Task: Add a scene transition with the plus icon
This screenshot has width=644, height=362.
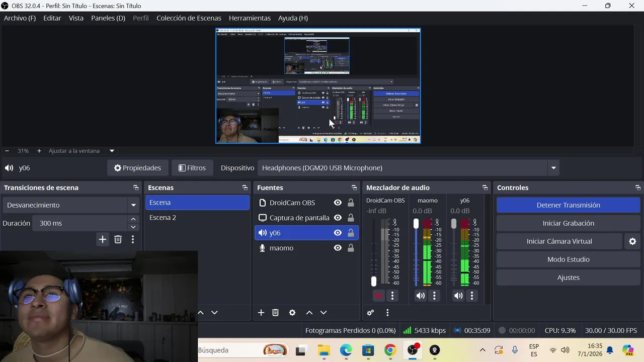Action: (103, 239)
